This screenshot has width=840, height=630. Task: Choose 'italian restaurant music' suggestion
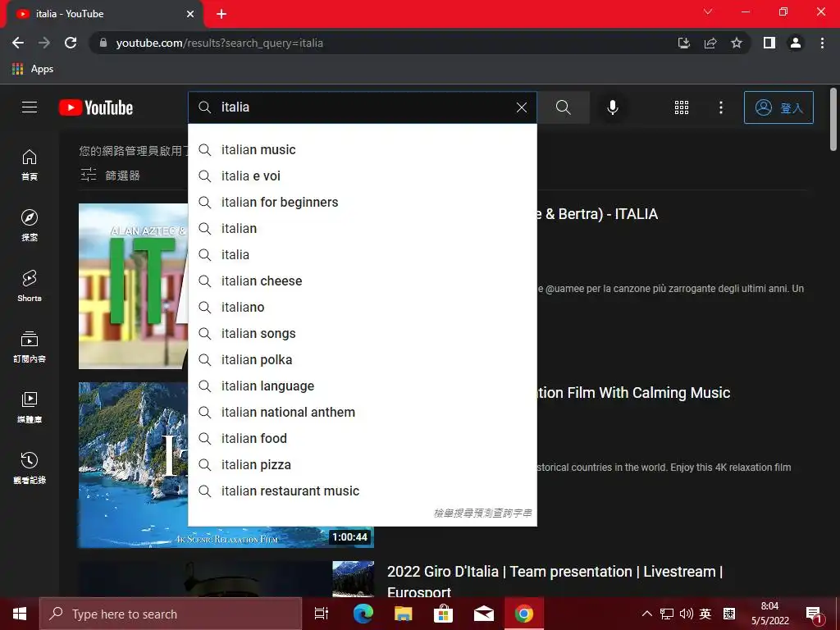pyautogui.click(x=362, y=491)
